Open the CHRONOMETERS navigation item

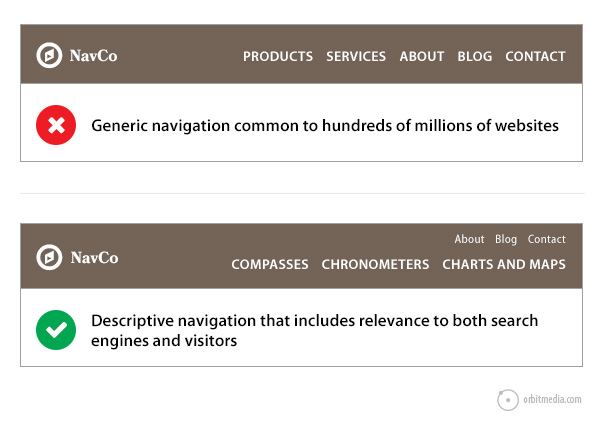[x=375, y=265]
